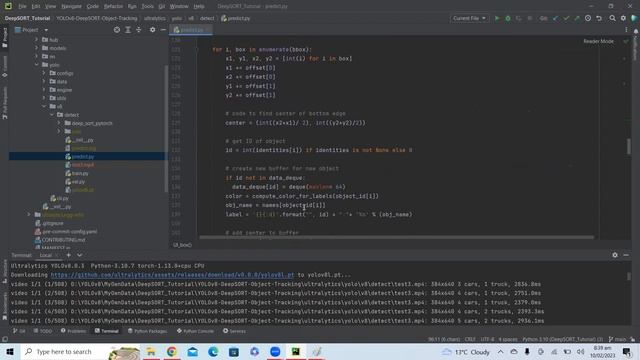Open IDE settings gear in top toolbar
Viewport: 640px width, 360px height.
click(623, 18)
